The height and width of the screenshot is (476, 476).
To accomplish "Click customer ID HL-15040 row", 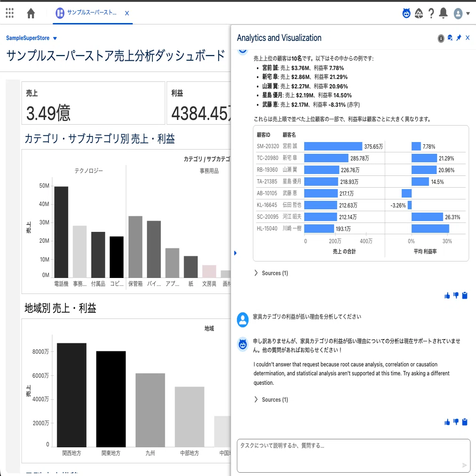I will click(x=267, y=228).
